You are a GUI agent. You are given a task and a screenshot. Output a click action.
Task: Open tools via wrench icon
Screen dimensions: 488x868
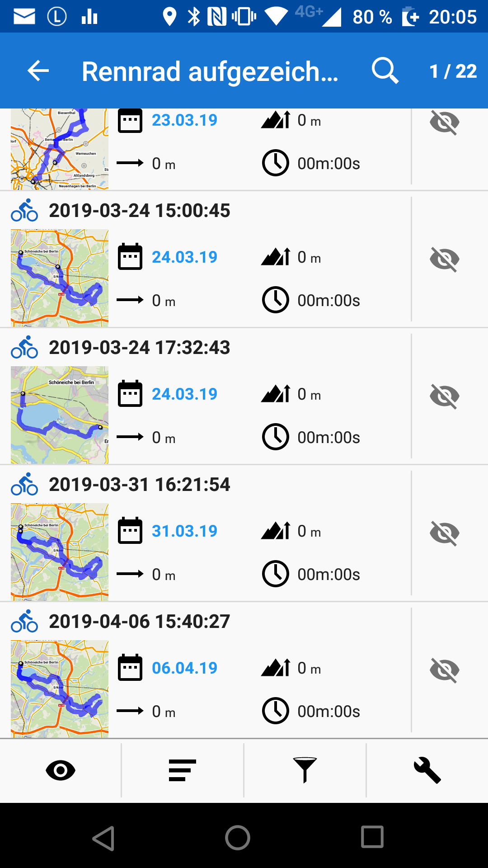pos(427,770)
